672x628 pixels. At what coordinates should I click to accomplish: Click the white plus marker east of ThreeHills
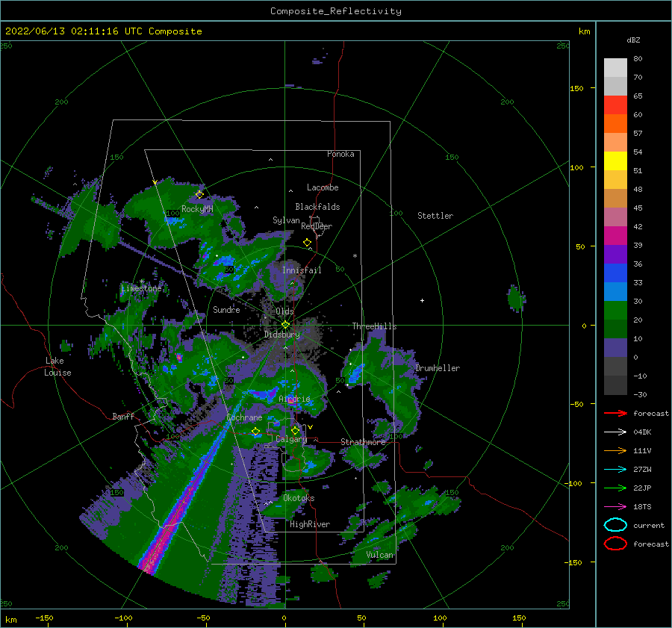[422, 300]
